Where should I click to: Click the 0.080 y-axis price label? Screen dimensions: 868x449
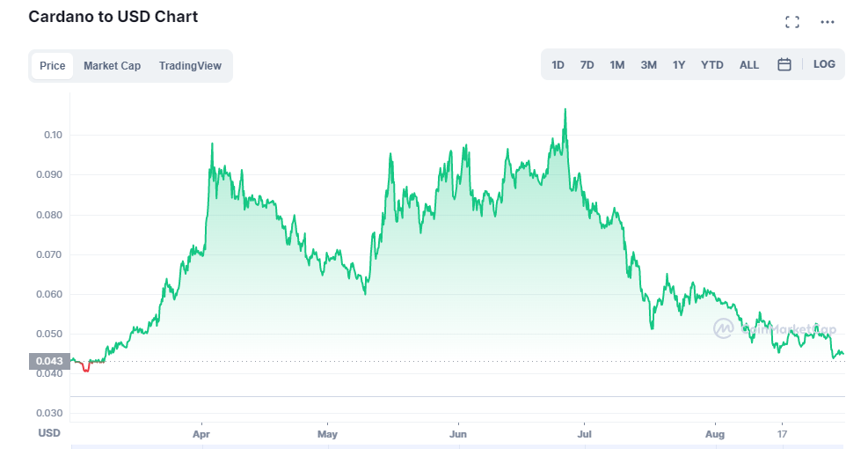49,215
